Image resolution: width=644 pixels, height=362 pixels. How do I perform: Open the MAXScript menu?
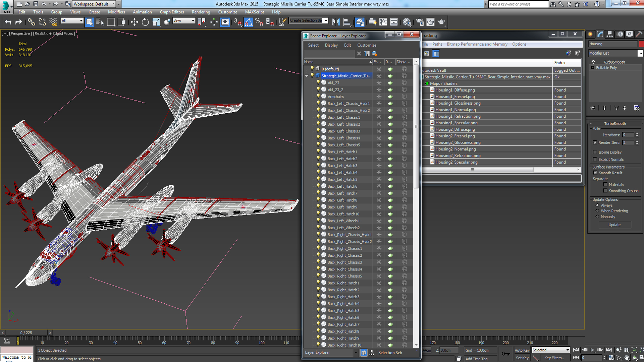(x=254, y=12)
